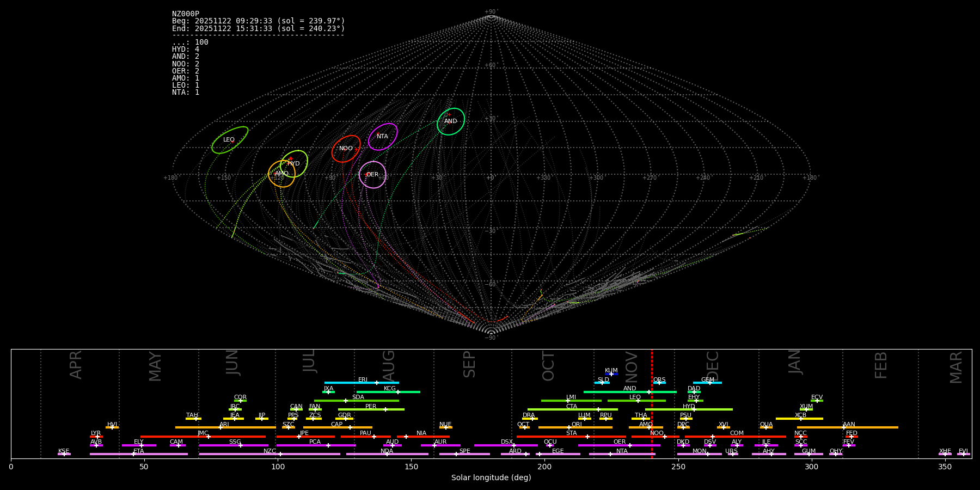Screen dimensions: 980x490
Task: Click the DRA shower label in timeline
Action: pyautogui.click(x=529, y=415)
